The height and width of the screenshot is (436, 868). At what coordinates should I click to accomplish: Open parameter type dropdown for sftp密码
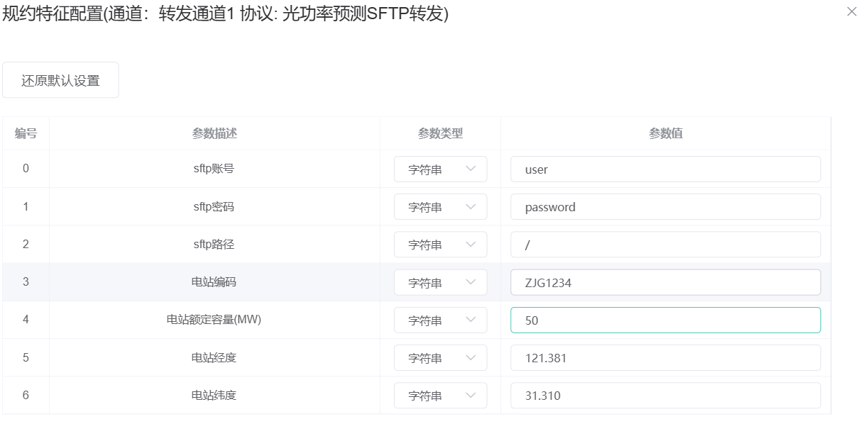pos(441,207)
